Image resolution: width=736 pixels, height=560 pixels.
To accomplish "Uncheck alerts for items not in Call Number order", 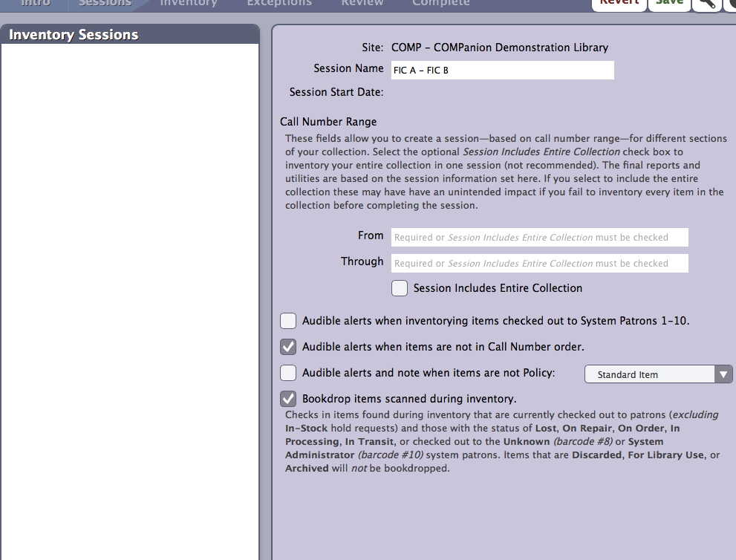I will [x=288, y=346].
